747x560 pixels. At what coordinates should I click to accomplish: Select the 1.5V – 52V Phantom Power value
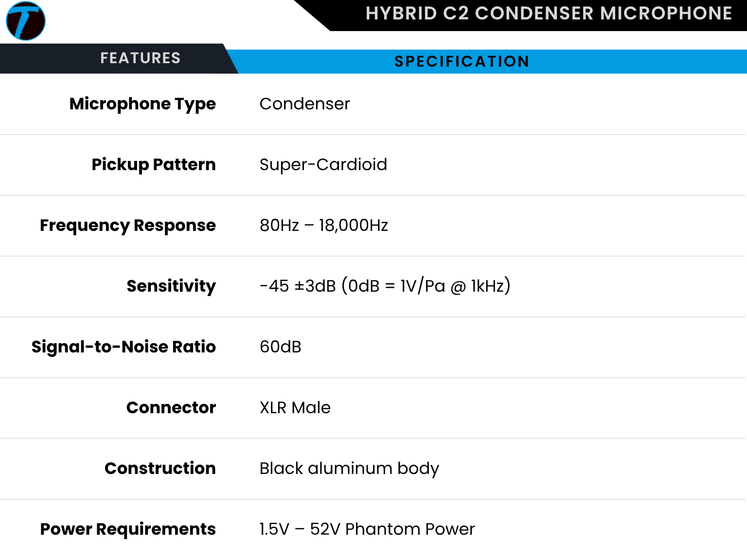point(367,529)
